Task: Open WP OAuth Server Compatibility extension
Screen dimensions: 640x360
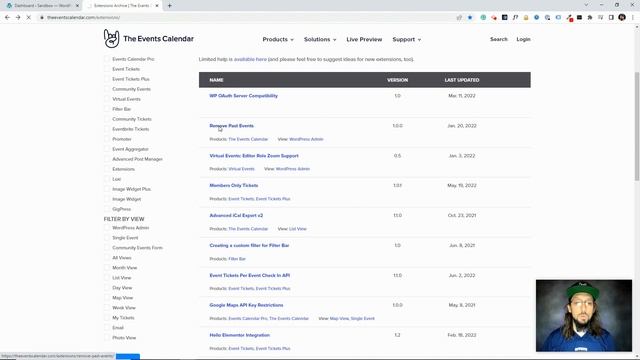Action: 244,96
